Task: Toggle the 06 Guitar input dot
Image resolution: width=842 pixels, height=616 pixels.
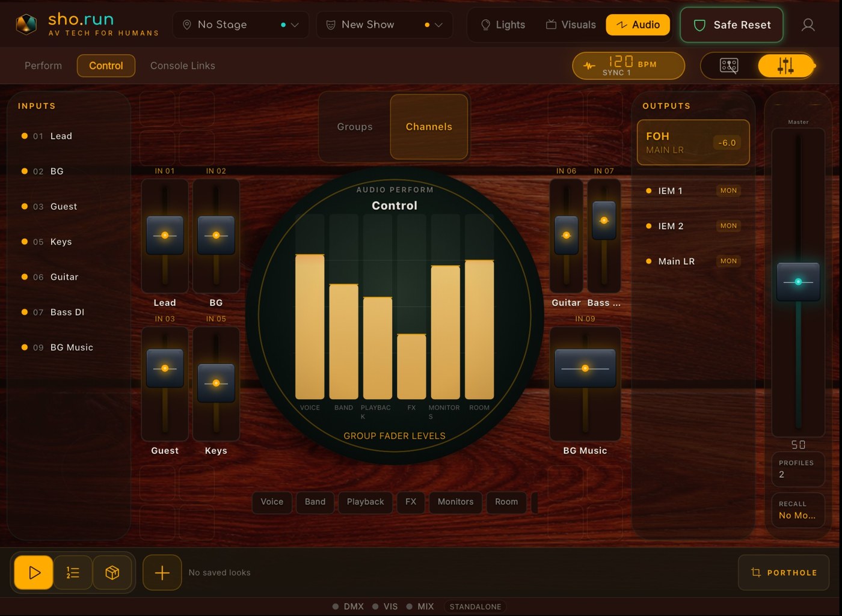Action: (x=25, y=276)
